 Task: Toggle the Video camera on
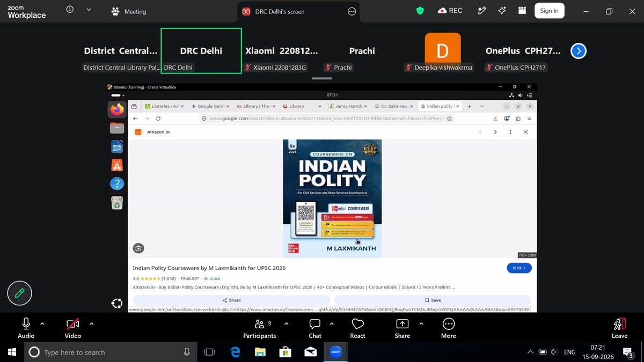(x=73, y=328)
